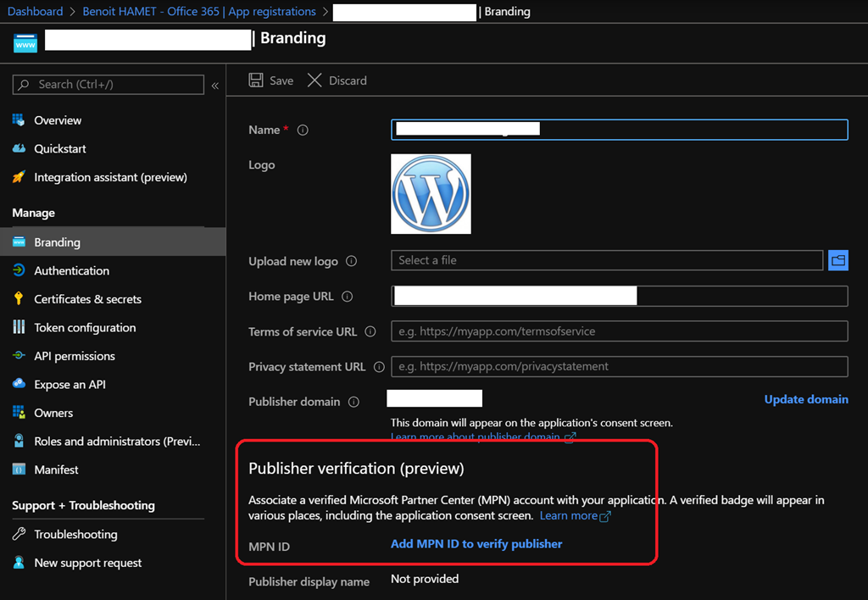
Task: Click the folder browse icon for logo upload
Action: point(837,261)
